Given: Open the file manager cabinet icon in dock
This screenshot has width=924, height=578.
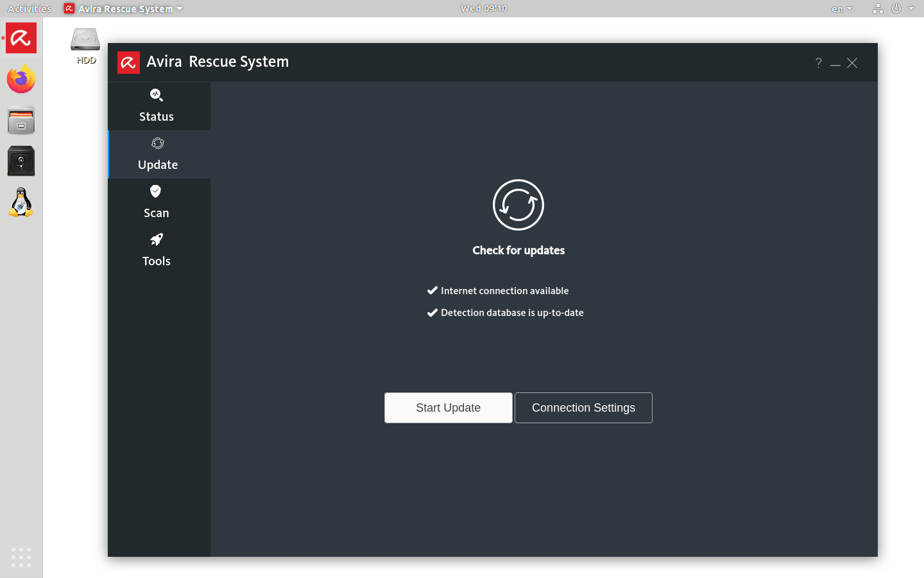Looking at the screenshot, I should click(x=21, y=121).
